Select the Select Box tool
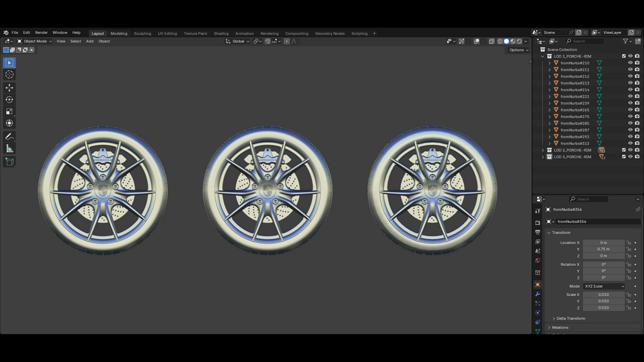 pos(9,63)
